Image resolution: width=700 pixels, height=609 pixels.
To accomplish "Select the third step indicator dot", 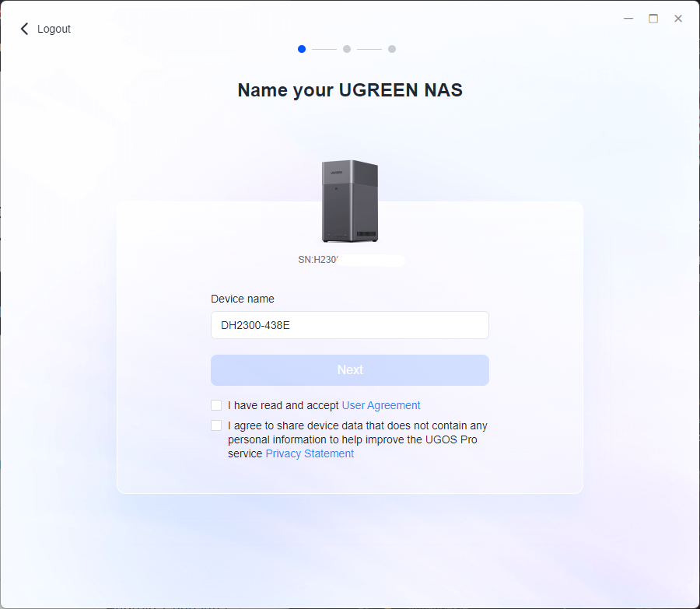I will coord(392,49).
